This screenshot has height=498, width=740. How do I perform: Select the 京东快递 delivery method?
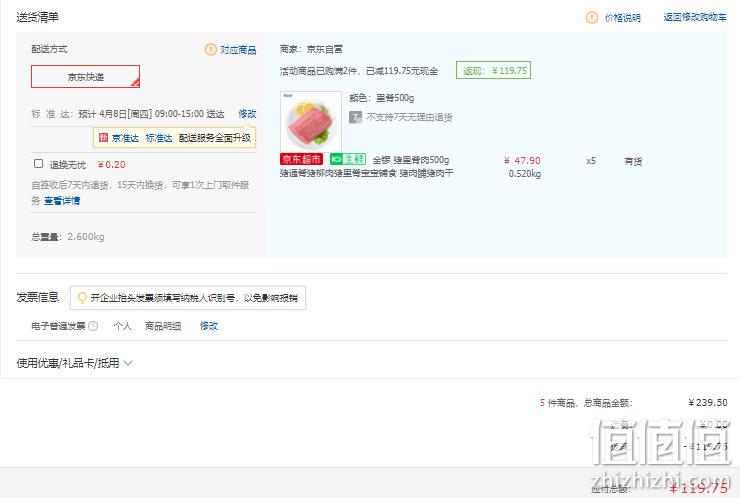point(85,76)
